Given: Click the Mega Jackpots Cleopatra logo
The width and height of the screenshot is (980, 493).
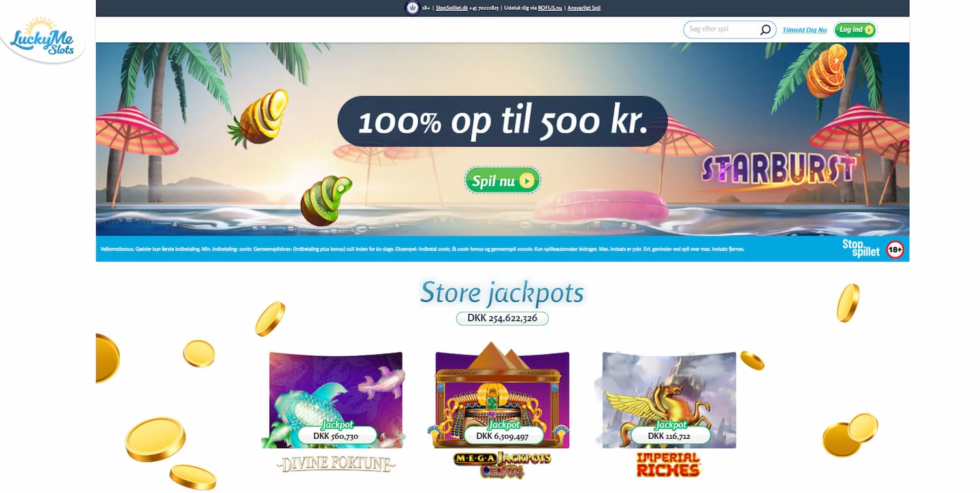Looking at the screenshot, I should tap(502, 465).
